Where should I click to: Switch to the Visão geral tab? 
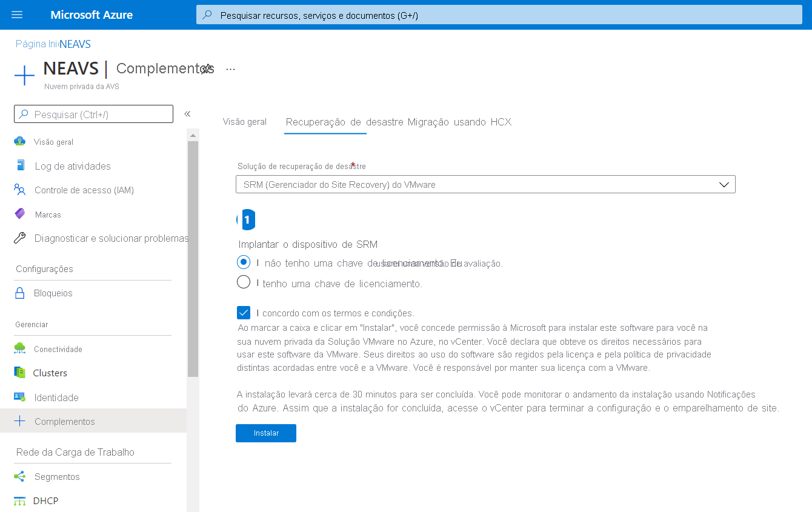(245, 122)
